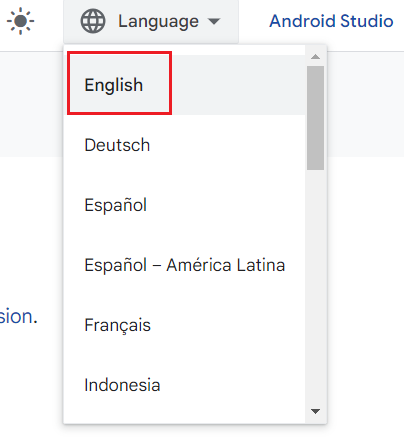404x445 pixels.
Task: Click the gray banner area left of the menu
Action: (x=31, y=104)
